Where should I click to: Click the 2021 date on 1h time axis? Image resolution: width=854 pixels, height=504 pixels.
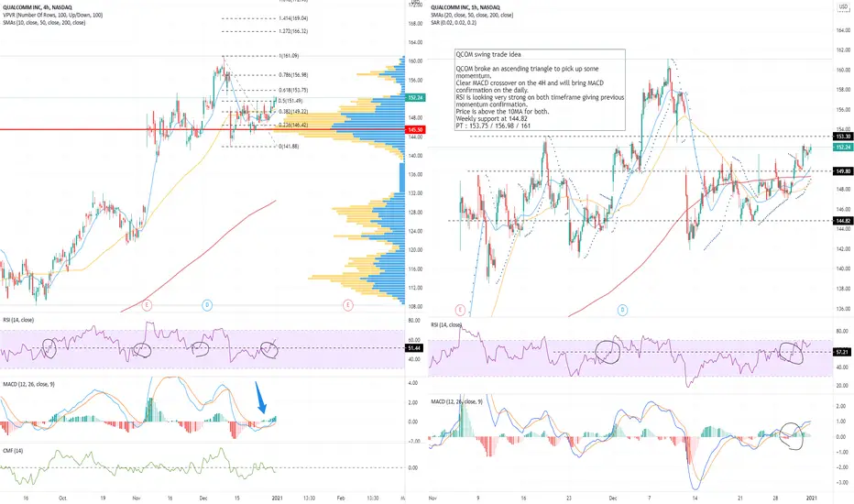(x=812, y=498)
